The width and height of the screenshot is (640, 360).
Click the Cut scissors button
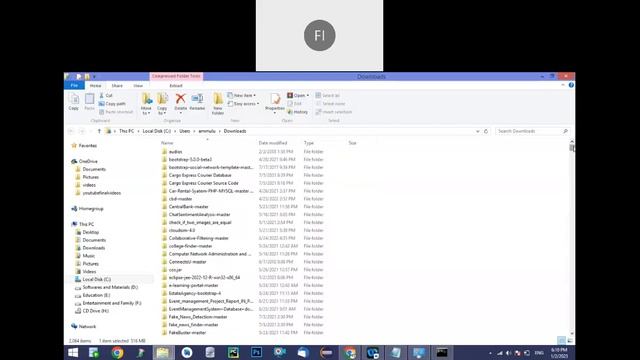coord(106,96)
